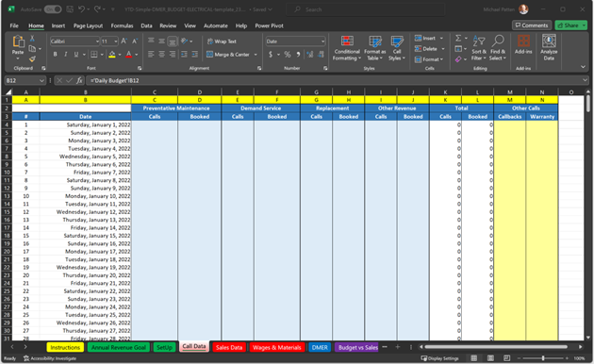This screenshot has height=364, width=594.
Task: Toggle the AutoSave switch
Action: tap(52, 9)
